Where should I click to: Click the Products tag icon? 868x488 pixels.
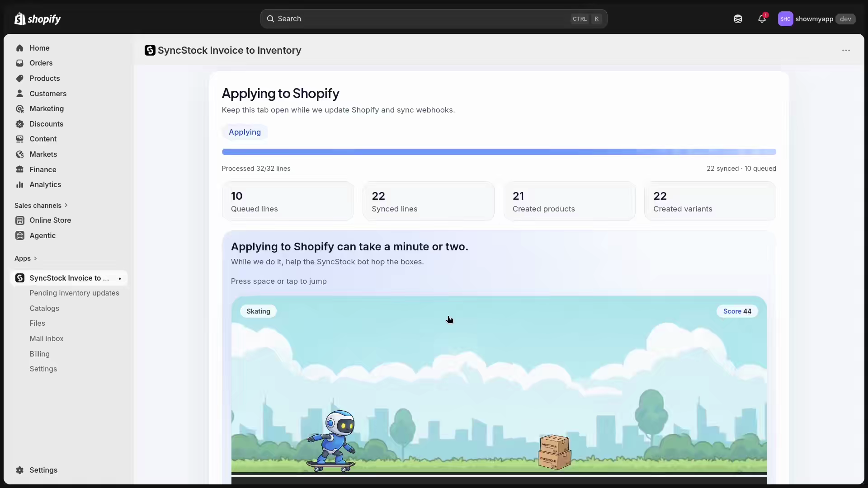click(20, 78)
